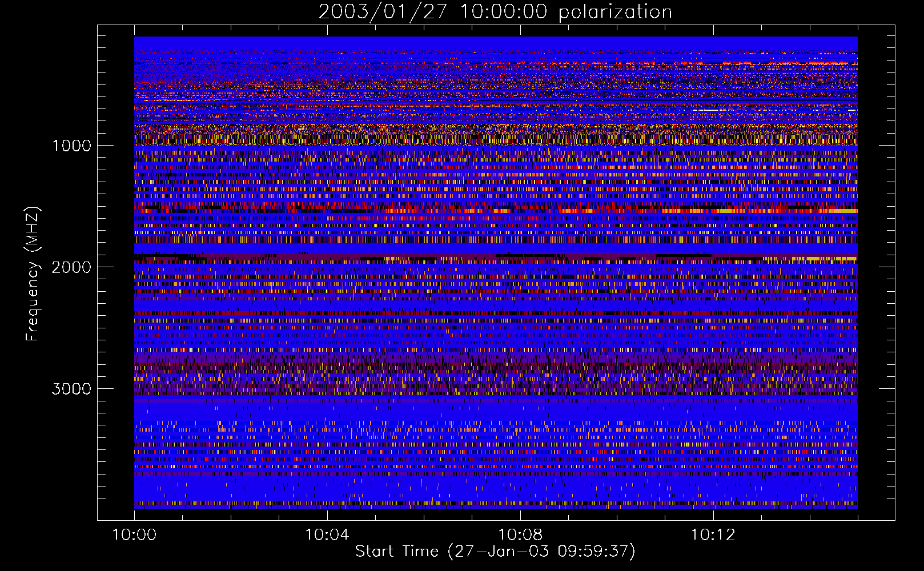Screen dimensions: 924x571
Task: Click the 10:08 time tick label
Action: tap(520, 535)
